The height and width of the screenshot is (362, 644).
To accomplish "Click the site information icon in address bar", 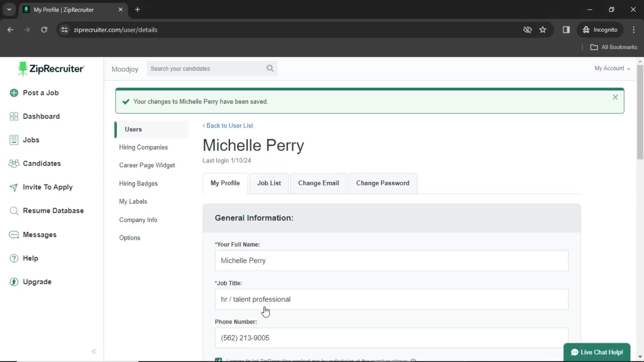I will [64, 30].
